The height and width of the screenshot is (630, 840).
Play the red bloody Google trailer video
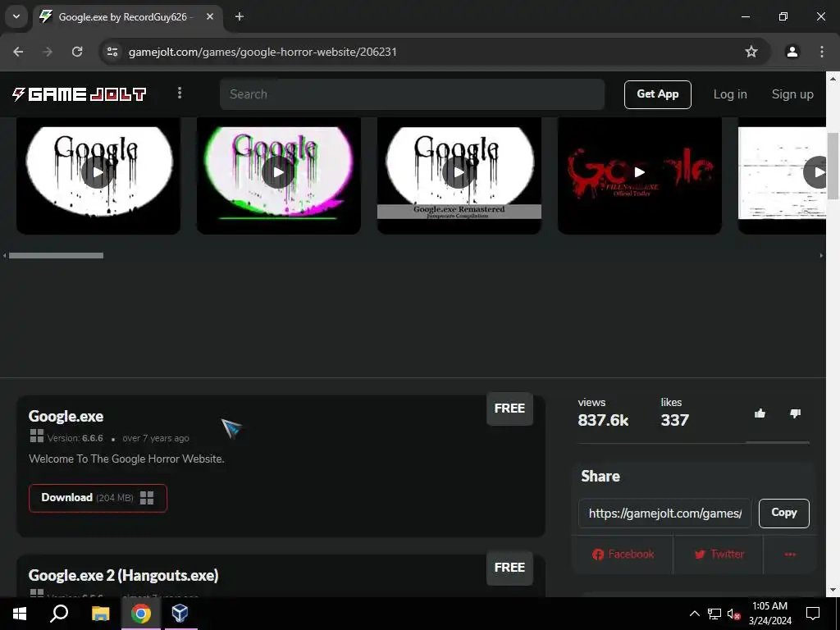(640, 172)
